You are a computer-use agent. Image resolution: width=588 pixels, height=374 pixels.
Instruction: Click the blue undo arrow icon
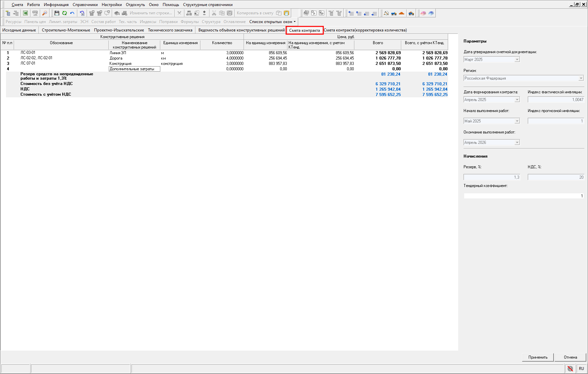(x=72, y=13)
